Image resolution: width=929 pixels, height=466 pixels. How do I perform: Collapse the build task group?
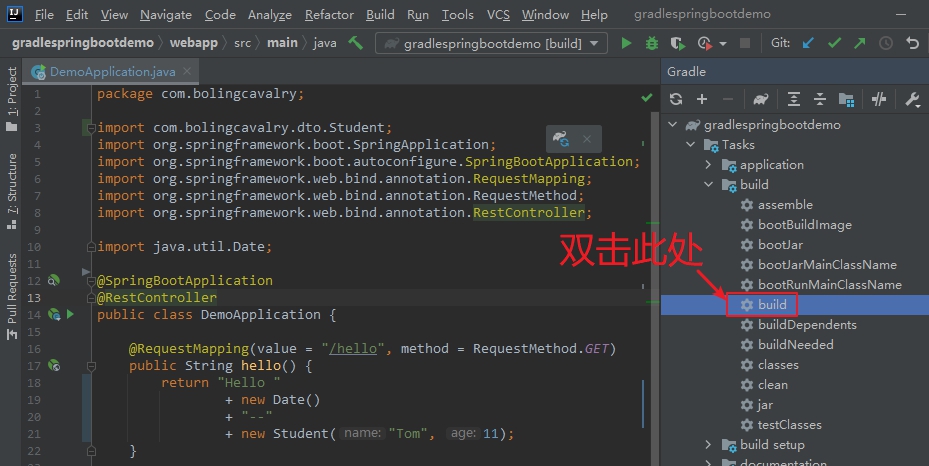tap(709, 185)
